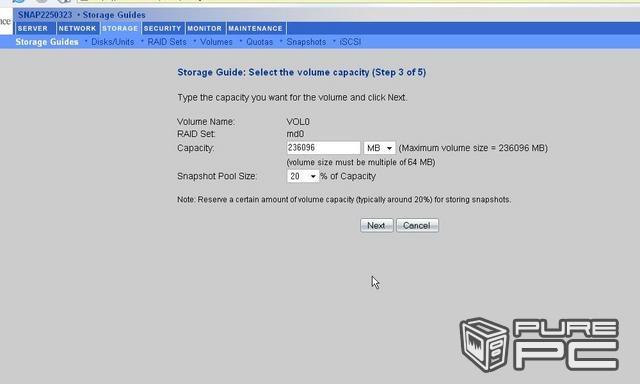Open the Snapshots page
The width and height of the screenshot is (640, 384).
306,42
